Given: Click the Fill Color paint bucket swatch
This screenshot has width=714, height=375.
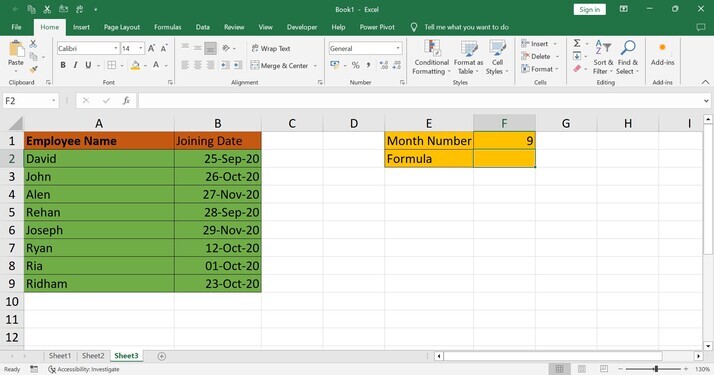Looking at the screenshot, I should (135, 66).
